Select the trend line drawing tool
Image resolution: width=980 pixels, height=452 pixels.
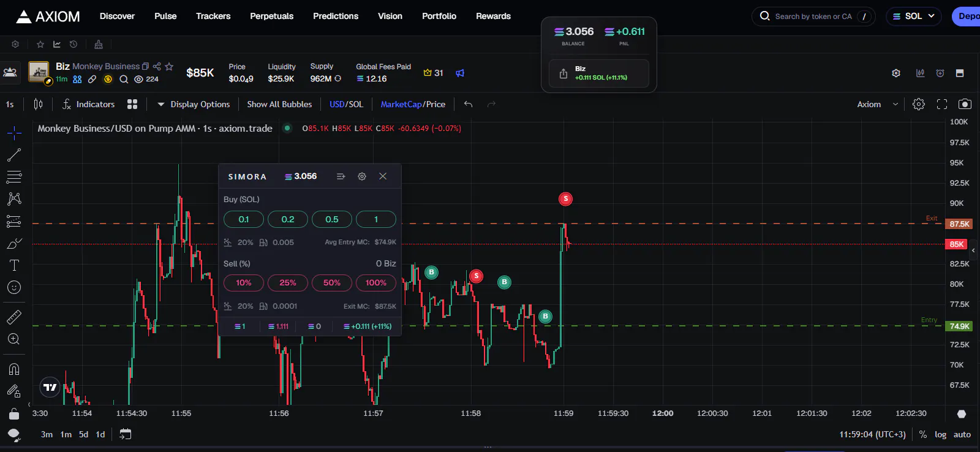tap(14, 155)
